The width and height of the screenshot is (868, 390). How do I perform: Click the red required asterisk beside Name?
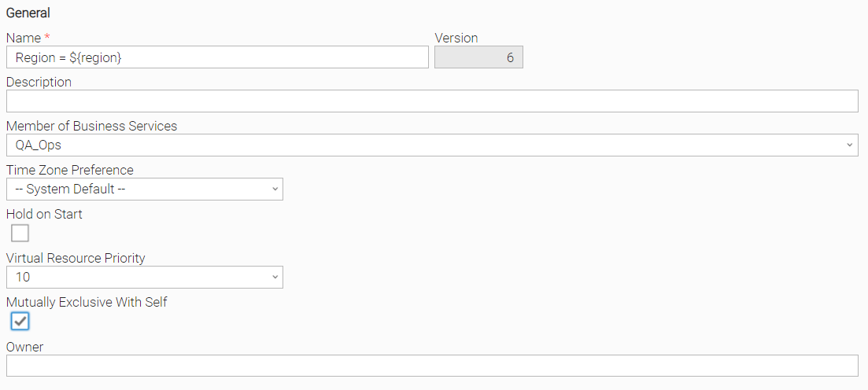pos(47,38)
